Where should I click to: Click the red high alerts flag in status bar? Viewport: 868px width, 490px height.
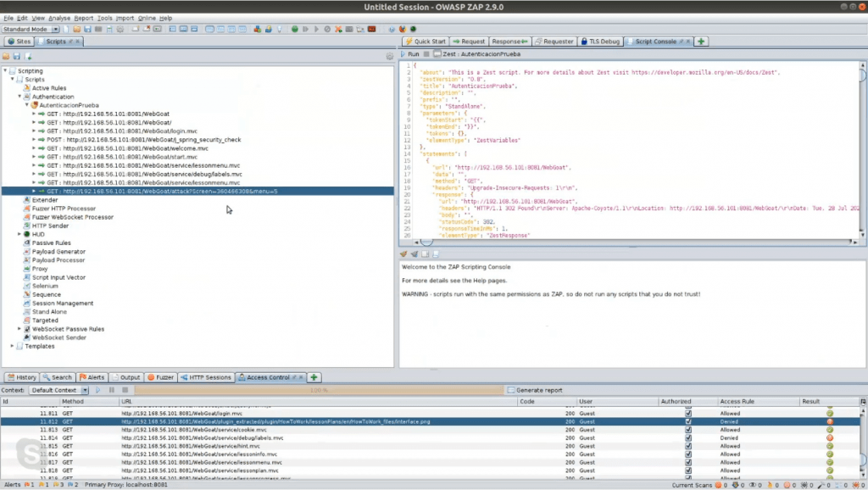point(26,485)
